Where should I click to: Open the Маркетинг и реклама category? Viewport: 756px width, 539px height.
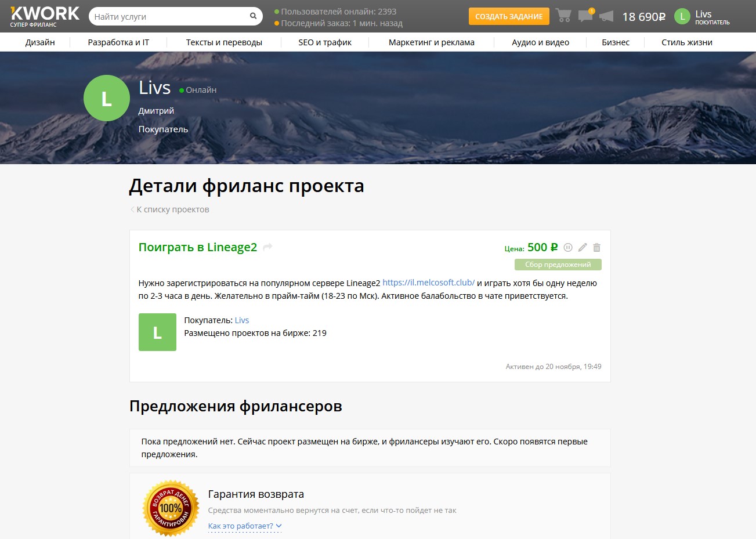click(x=432, y=42)
